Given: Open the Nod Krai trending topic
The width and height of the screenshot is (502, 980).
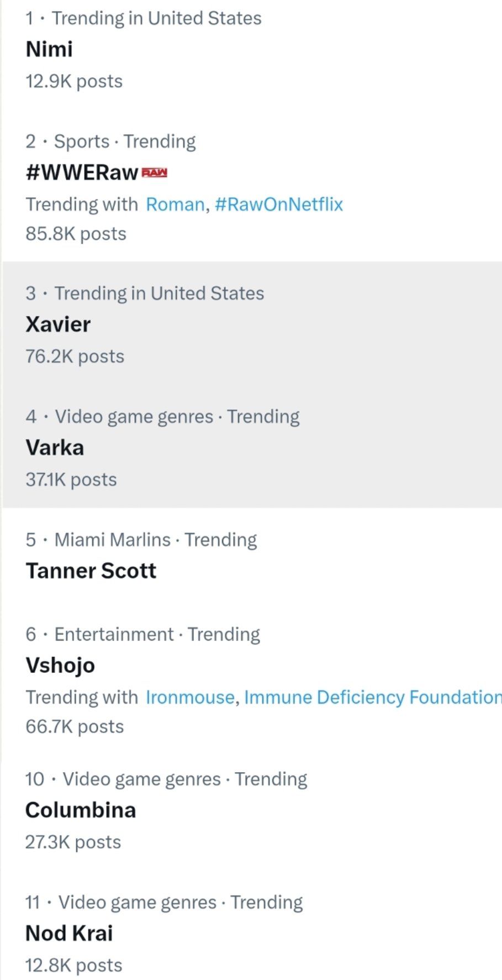Looking at the screenshot, I should tap(69, 934).
